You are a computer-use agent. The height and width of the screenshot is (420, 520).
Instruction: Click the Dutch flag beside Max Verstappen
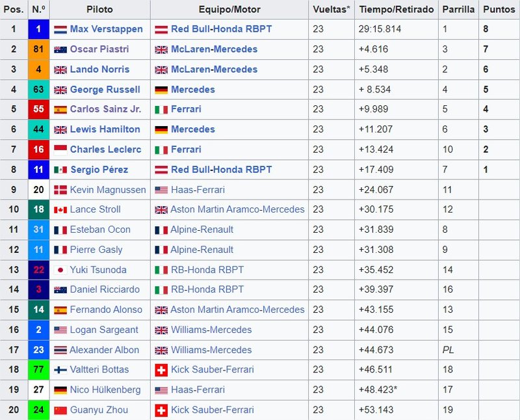(60, 30)
